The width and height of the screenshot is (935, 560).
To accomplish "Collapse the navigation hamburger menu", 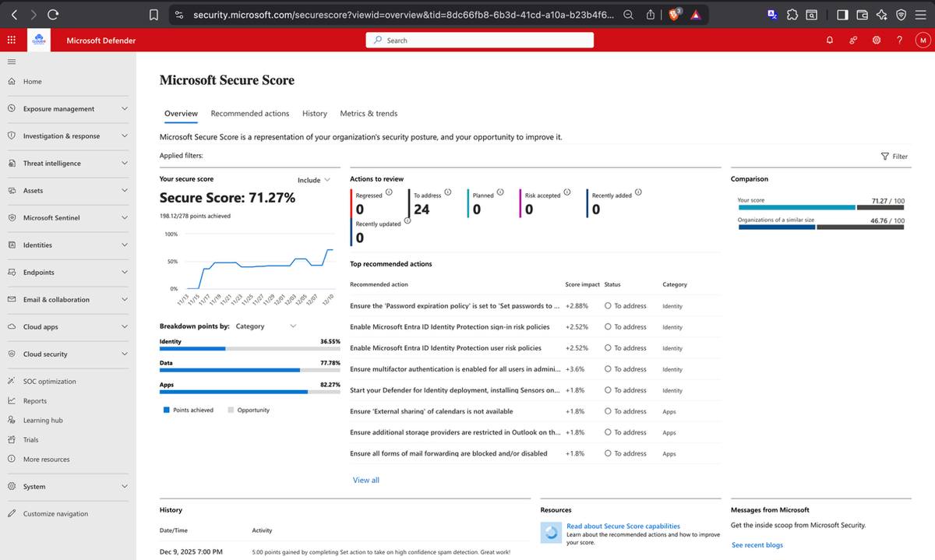I will tap(12, 62).
